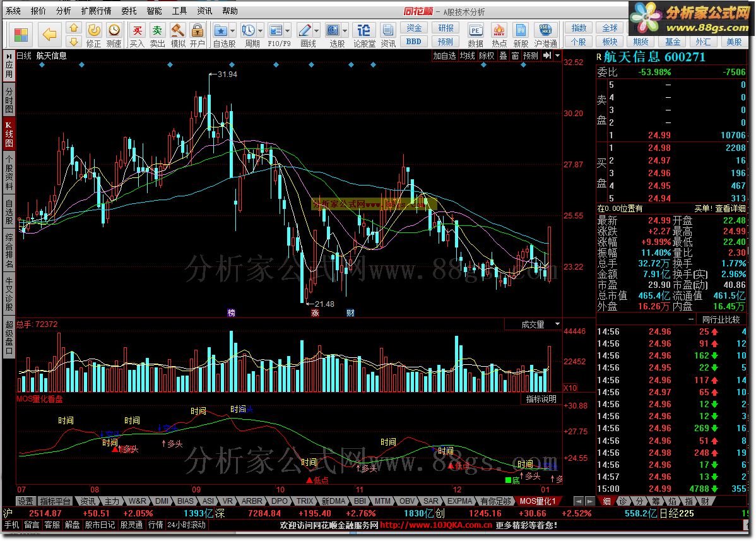Click the 卖出 sell icon
Viewport: 756px width, 541px height.
click(x=157, y=30)
